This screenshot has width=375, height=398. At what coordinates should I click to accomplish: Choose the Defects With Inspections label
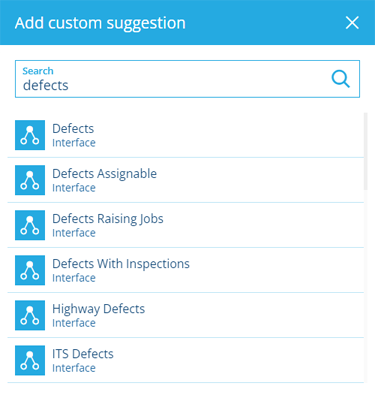[121, 264]
